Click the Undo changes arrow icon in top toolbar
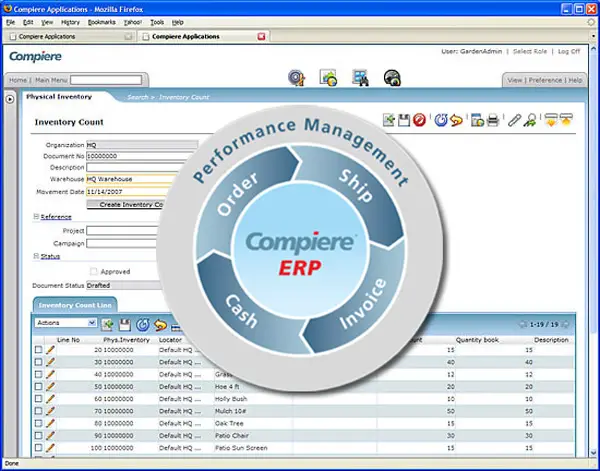The height and width of the screenshot is (471, 600). pos(457,121)
